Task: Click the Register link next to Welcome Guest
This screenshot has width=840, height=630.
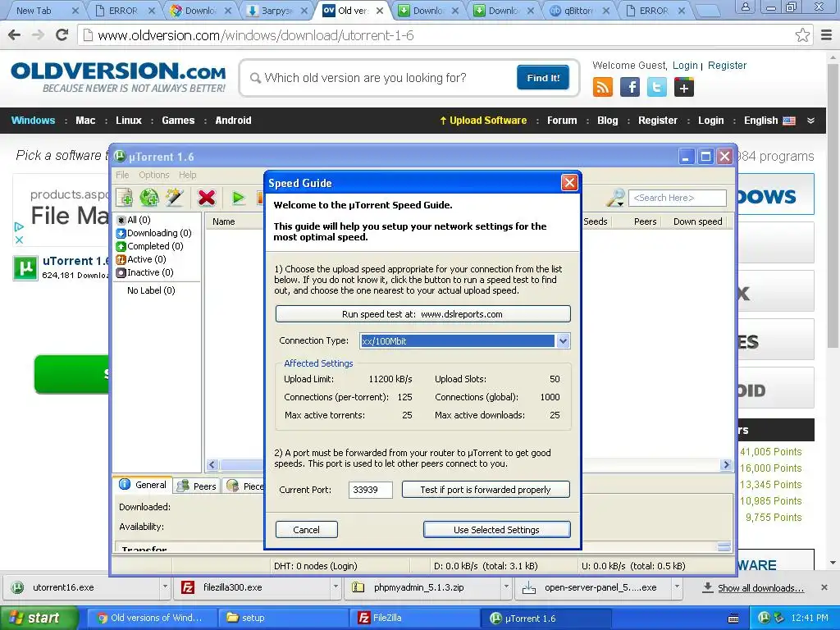Action: coord(727,66)
